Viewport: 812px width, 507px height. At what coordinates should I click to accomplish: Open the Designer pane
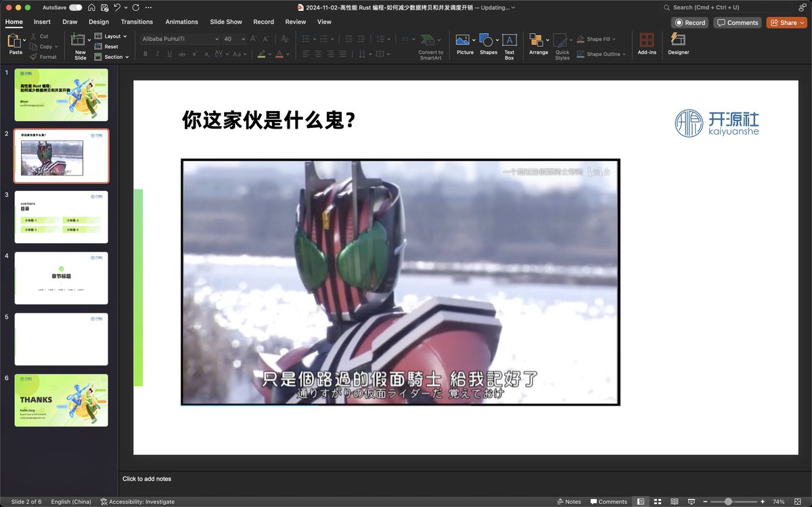pyautogui.click(x=678, y=44)
